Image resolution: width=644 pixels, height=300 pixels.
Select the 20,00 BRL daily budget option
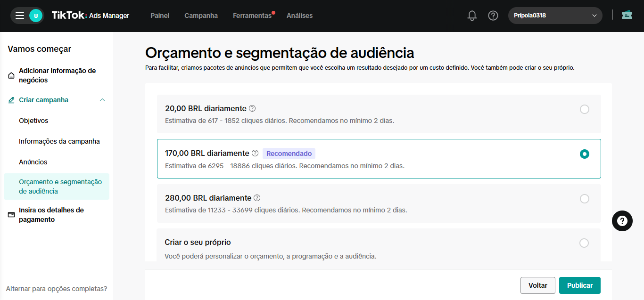(585, 109)
